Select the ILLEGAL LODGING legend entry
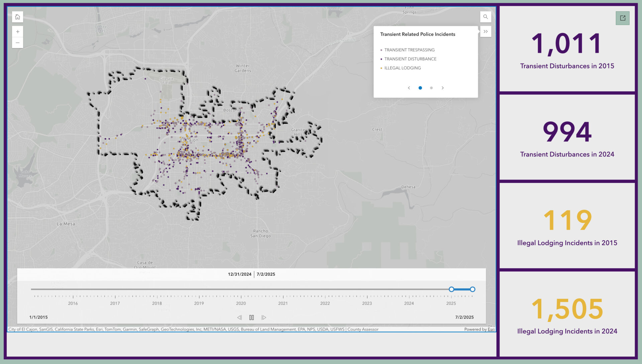The height and width of the screenshot is (364, 642). coord(403,68)
